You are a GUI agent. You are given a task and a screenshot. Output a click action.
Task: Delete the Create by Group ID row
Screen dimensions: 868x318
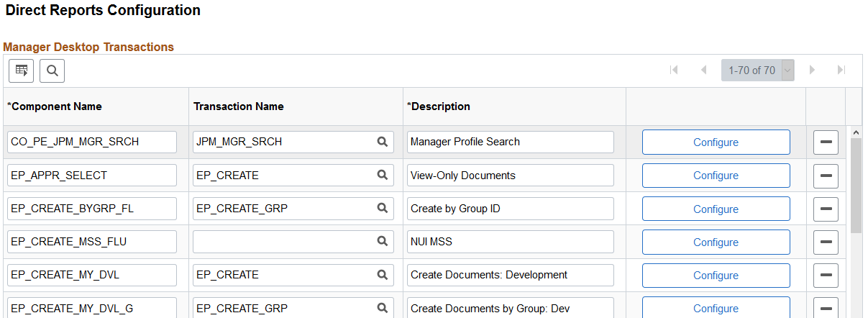point(826,209)
